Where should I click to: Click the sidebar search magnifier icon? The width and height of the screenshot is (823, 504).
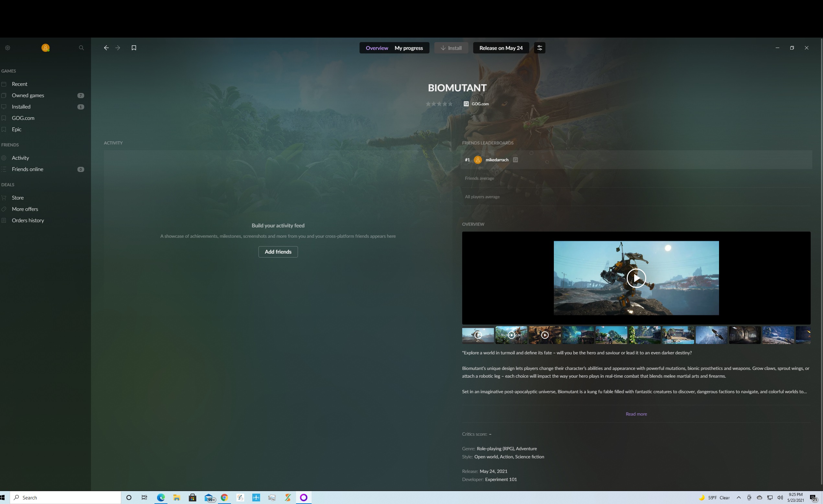pyautogui.click(x=81, y=48)
